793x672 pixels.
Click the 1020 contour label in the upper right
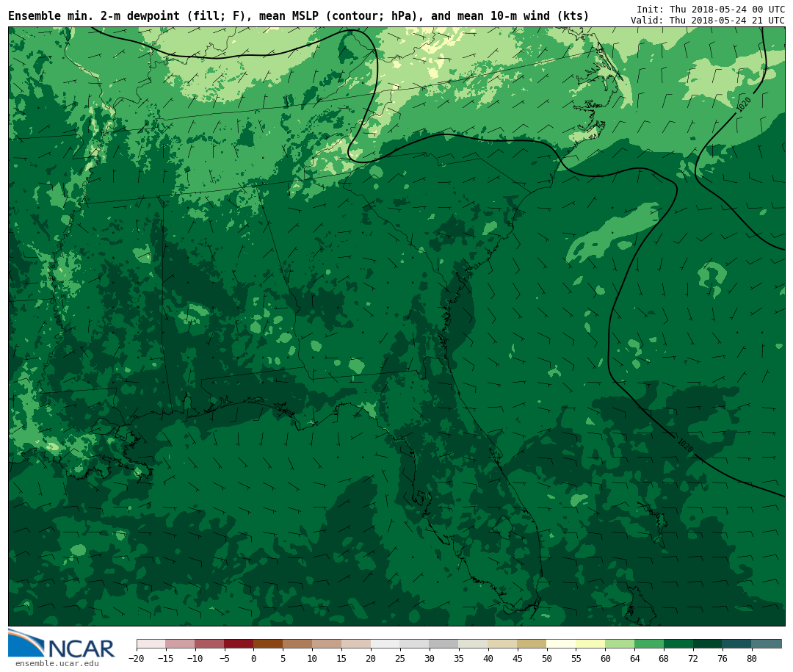pyautogui.click(x=744, y=104)
